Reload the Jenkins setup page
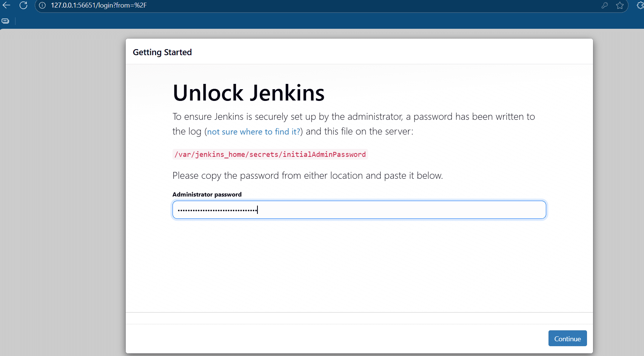The height and width of the screenshot is (356, 644). (23, 5)
